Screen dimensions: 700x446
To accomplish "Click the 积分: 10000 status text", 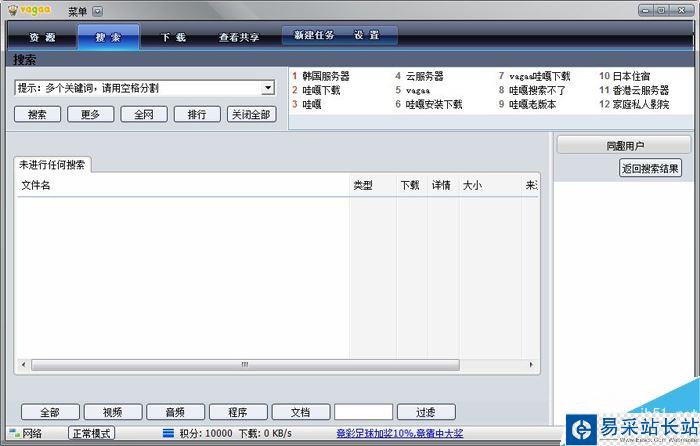I will point(206,433).
